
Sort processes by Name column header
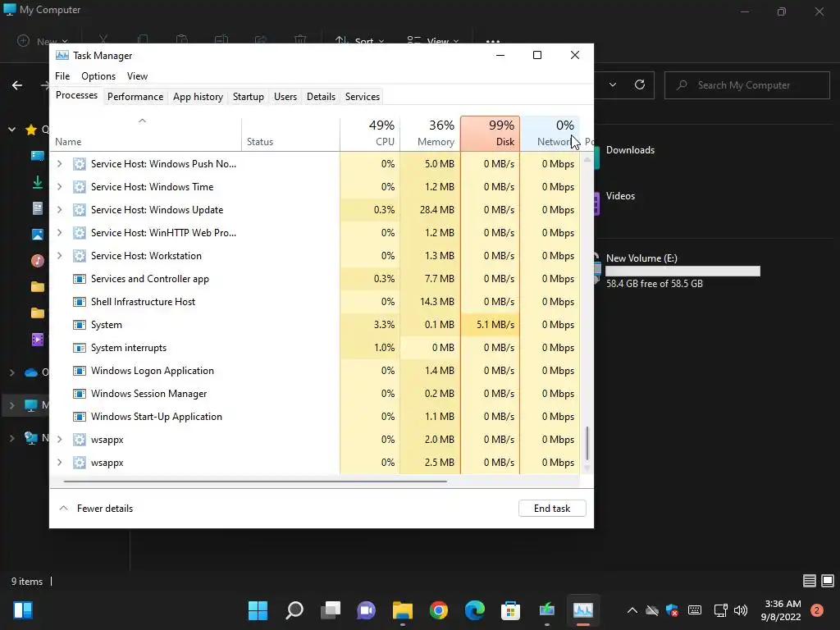(x=146, y=134)
